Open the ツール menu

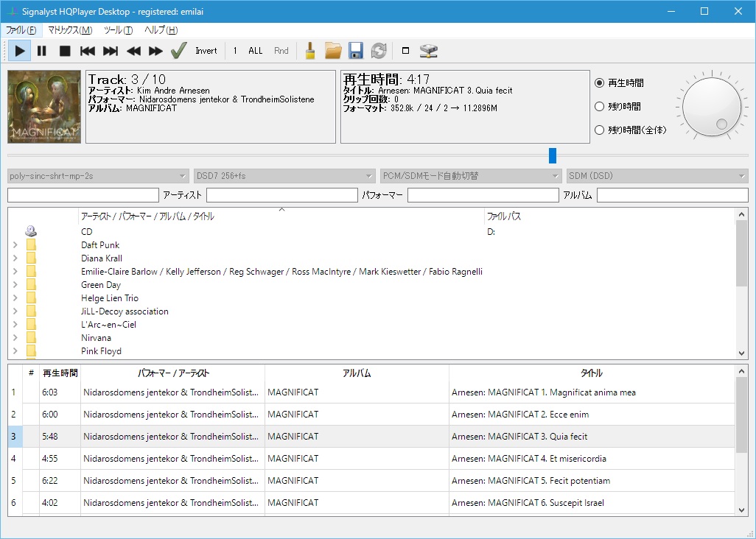[119, 30]
